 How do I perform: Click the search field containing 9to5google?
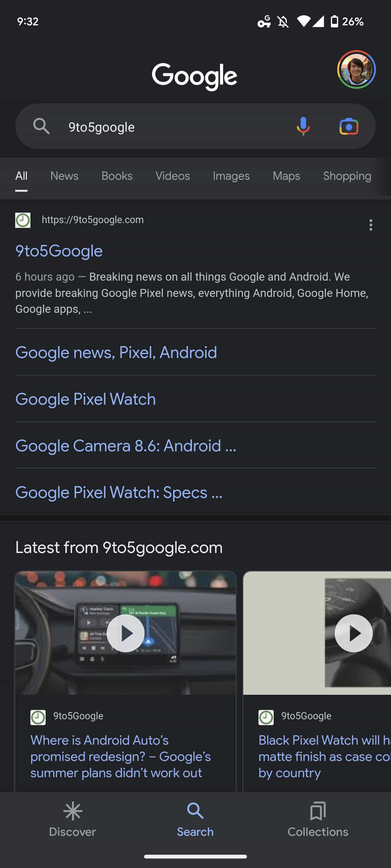pyautogui.click(x=174, y=127)
